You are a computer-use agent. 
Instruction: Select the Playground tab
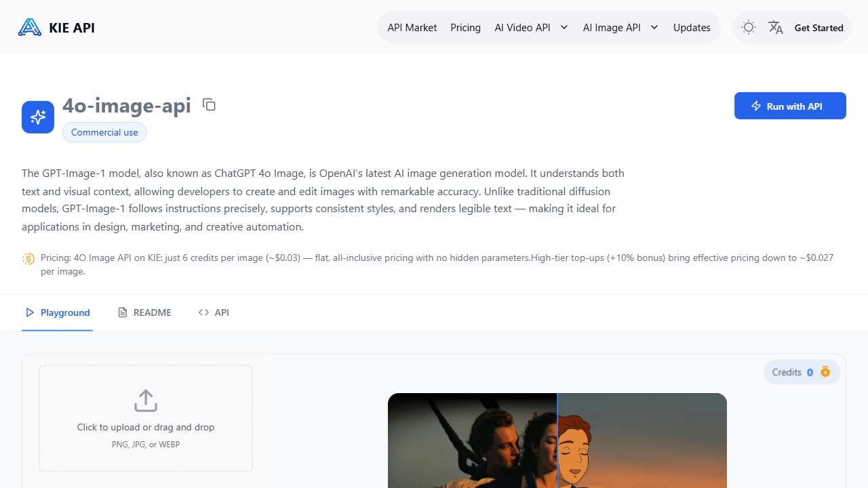(58, 312)
